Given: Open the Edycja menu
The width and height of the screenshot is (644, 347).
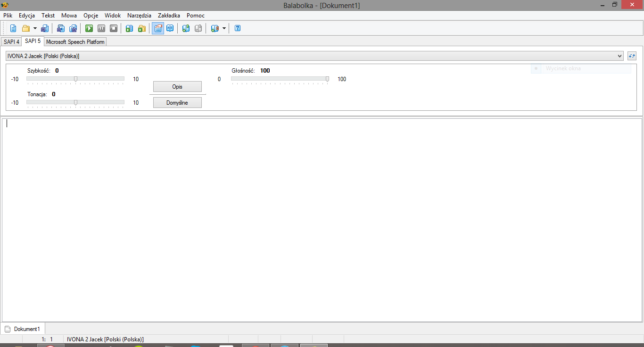Looking at the screenshot, I should pos(27,16).
